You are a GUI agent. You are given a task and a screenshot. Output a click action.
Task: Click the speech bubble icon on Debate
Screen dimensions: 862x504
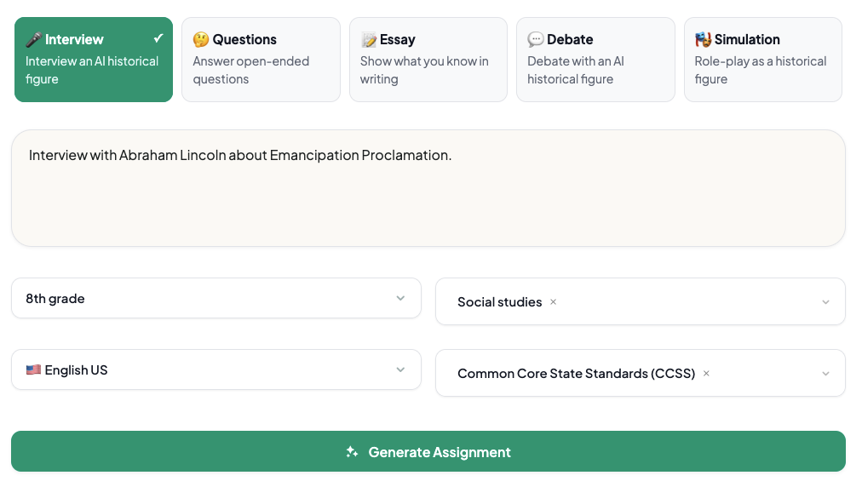click(x=536, y=40)
